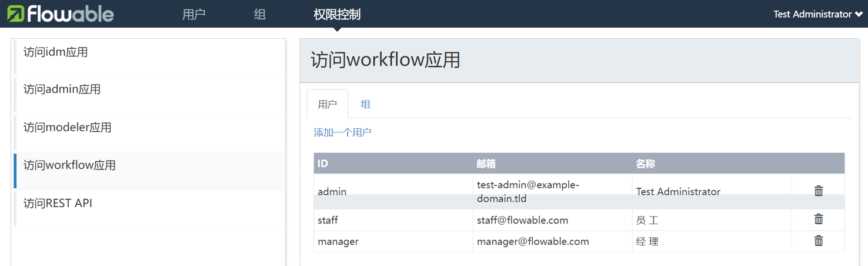
Task: Delete the manager user row
Action: [x=818, y=241]
